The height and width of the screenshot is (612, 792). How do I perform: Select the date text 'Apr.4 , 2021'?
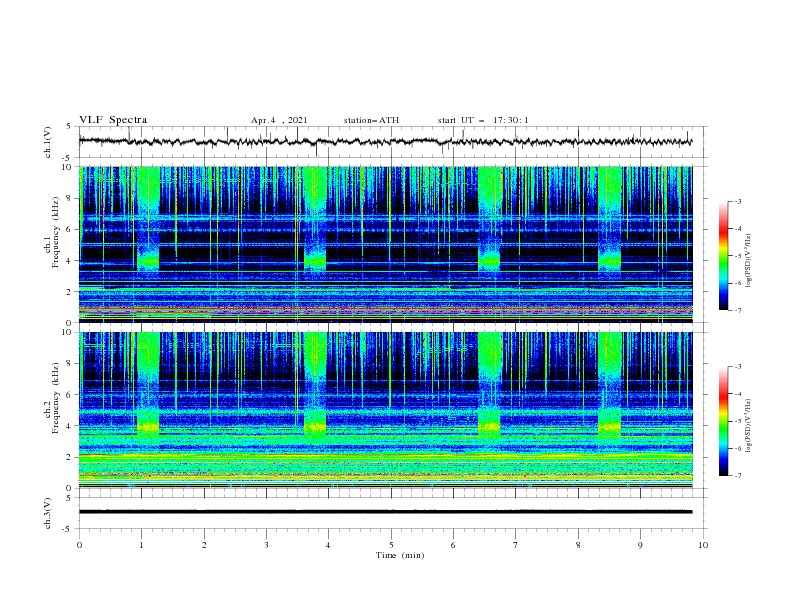click(x=279, y=120)
